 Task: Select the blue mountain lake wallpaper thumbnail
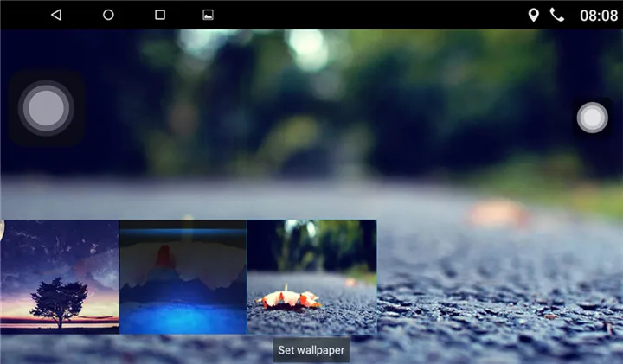pyautogui.click(x=183, y=277)
